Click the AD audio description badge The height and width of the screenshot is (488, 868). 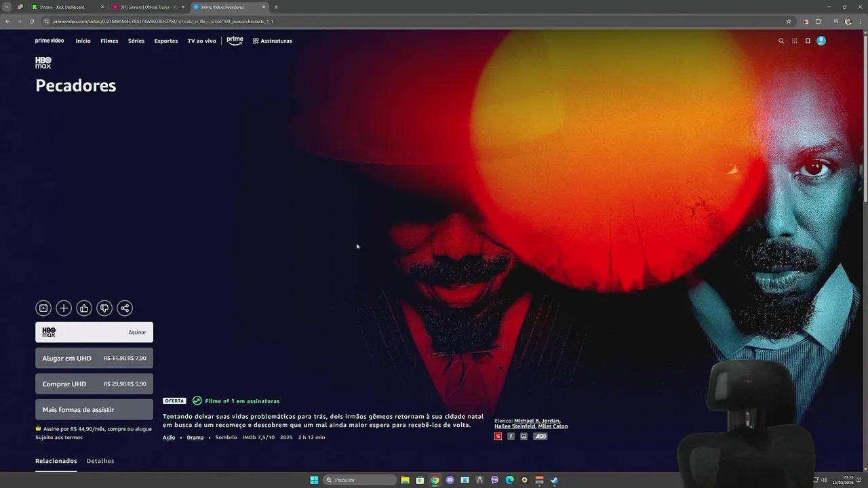tap(540, 436)
